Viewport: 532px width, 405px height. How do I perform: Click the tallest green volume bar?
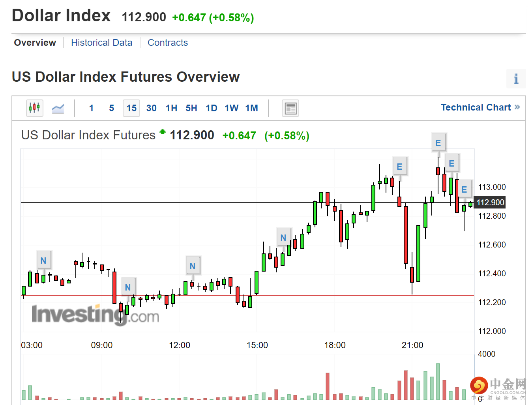click(438, 382)
